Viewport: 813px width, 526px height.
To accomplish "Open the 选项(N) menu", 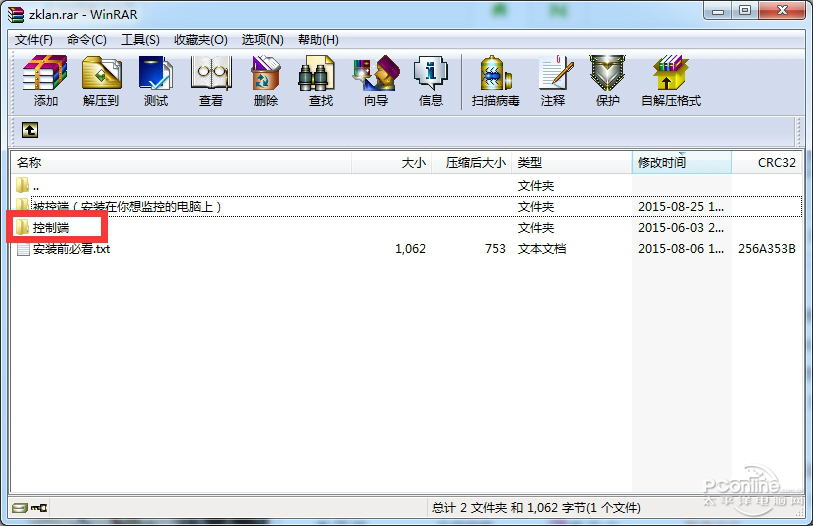I will pyautogui.click(x=262, y=40).
